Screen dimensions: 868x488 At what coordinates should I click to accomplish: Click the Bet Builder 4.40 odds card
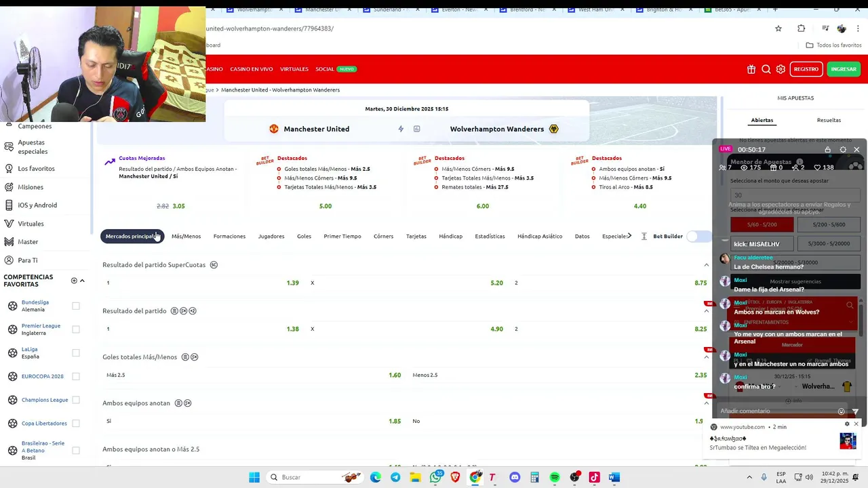pyautogui.click(x=640, y=206)
